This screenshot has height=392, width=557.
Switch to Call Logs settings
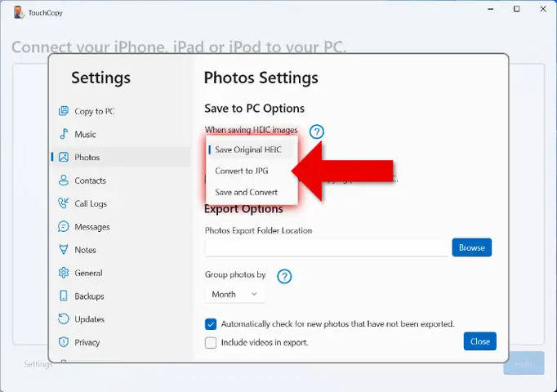tap(121, 203)
